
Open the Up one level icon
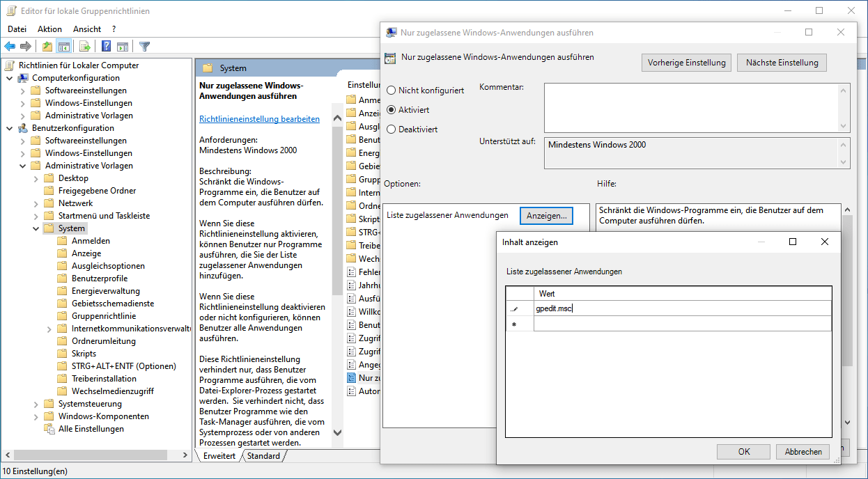47,46
